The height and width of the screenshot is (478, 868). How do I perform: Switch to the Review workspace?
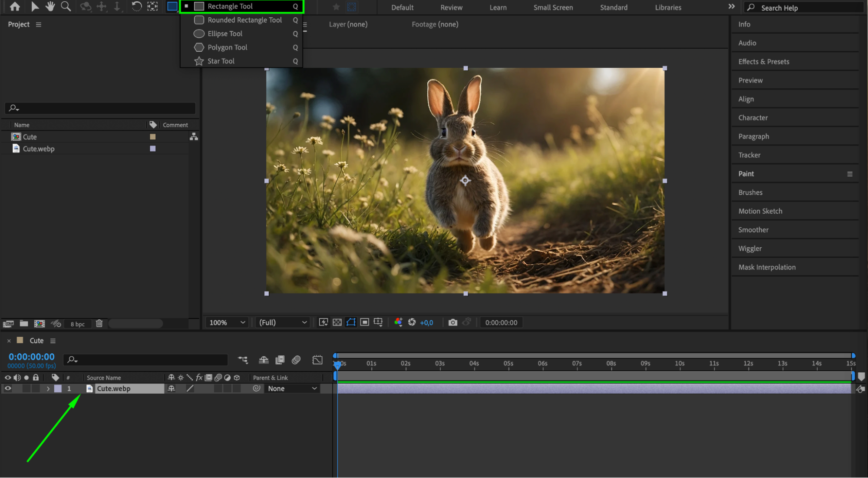(451, 7)
